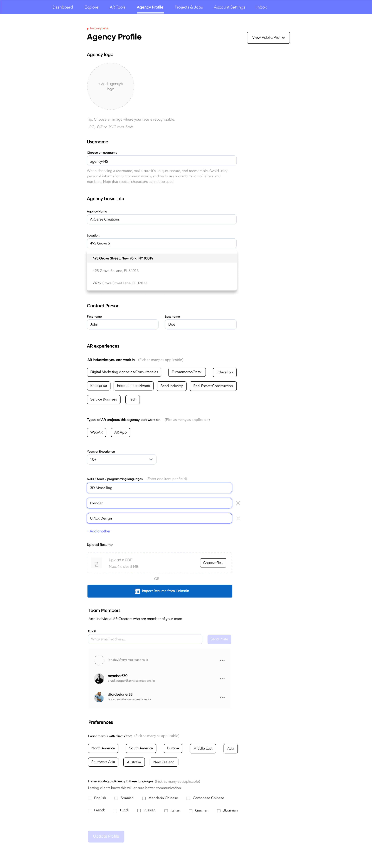The width and height of the screenshot is (372, 868).
Task: Select Europe region chip
Action: coord(173,748)
